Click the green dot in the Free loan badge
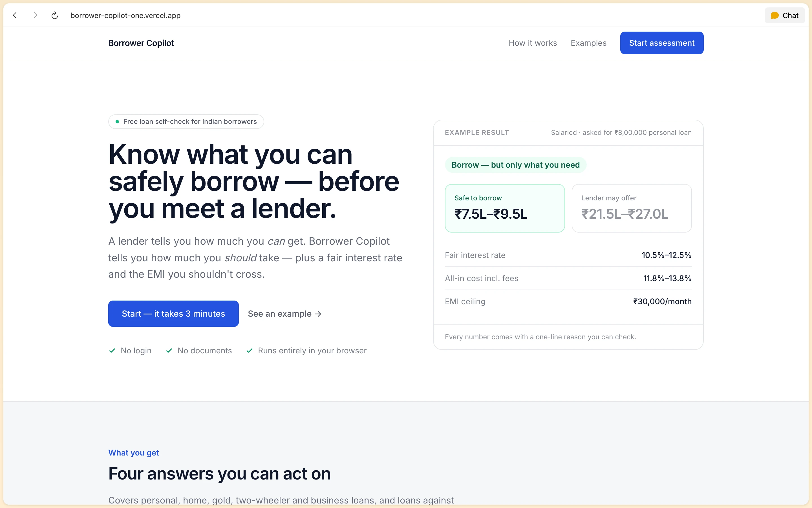The height and width of the screenshot is (508, 812). tap(117, 122)
